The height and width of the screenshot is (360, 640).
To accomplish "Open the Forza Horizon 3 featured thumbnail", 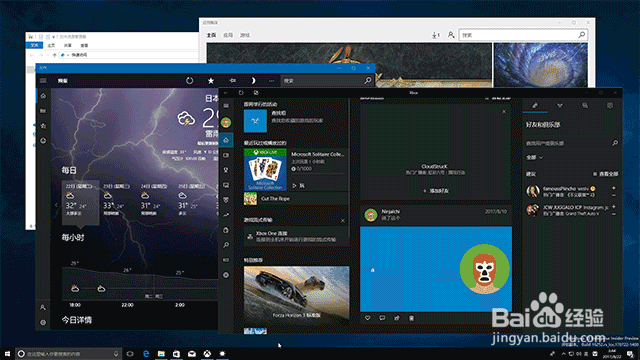I will [x=296, y=293].
